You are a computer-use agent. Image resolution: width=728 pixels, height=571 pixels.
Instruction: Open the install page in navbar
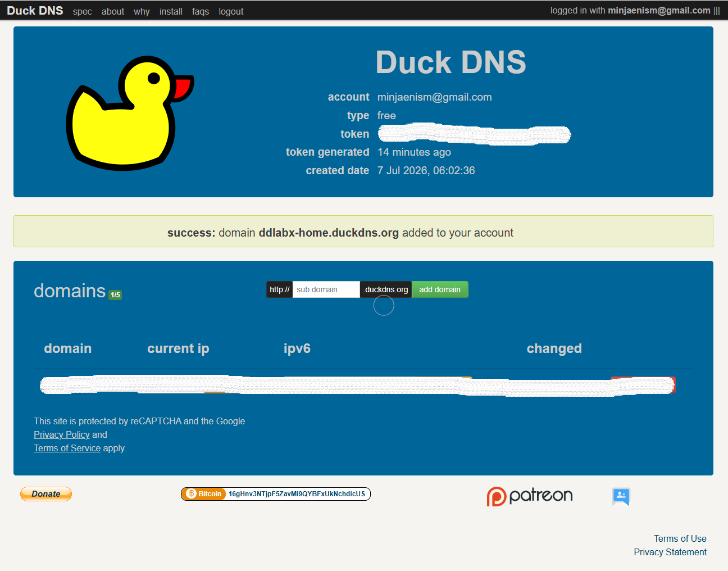coord(171,11)
